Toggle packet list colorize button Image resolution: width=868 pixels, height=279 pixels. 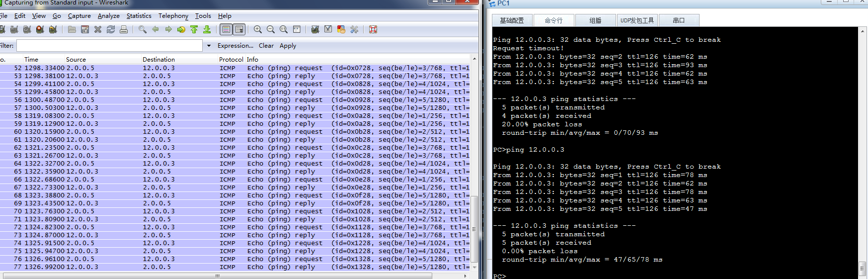pyautogui.click(x=226, y=30)
